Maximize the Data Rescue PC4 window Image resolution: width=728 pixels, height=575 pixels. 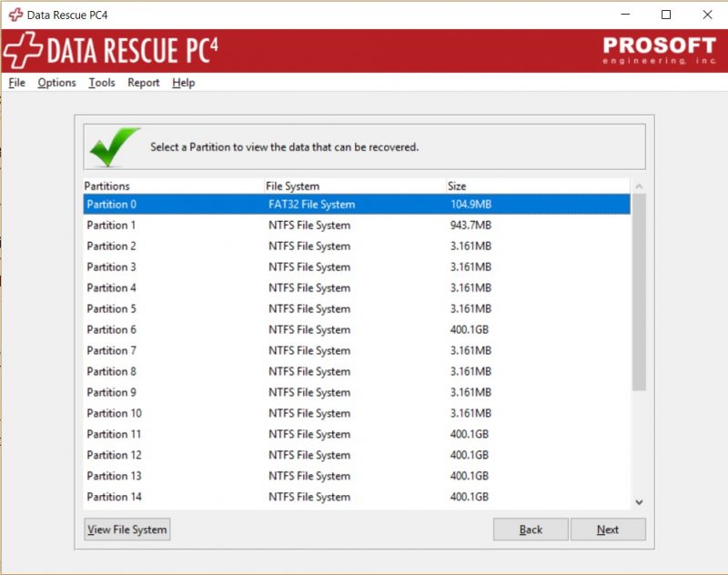tap(666, 15)
